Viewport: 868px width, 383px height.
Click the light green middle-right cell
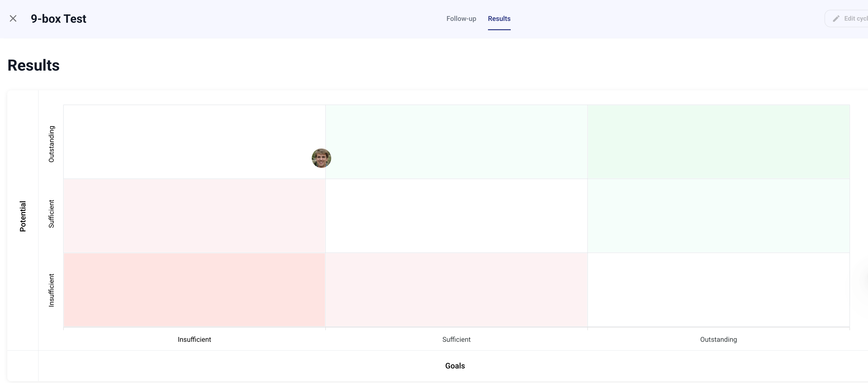click(718, 216)
